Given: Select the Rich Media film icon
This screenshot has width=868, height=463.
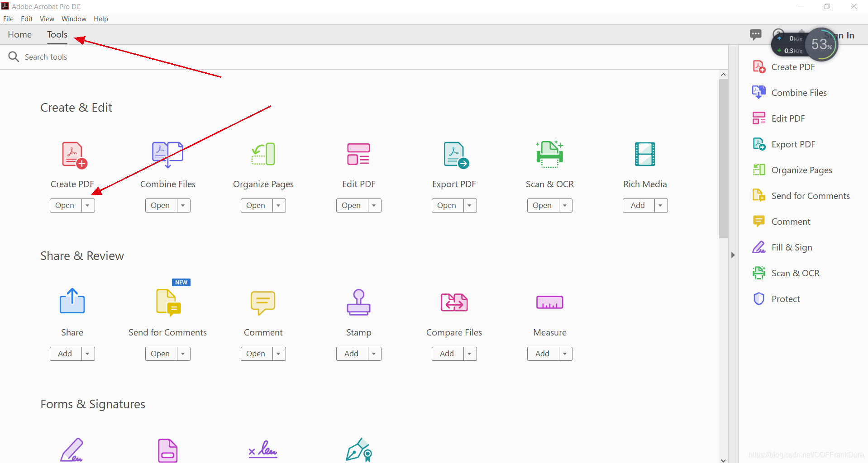Looking at the screenshot, I should [645, 154].
